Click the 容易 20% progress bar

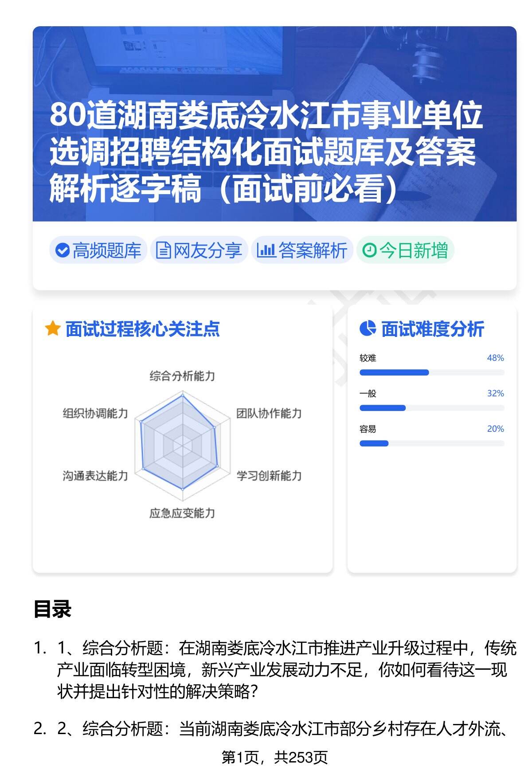click(x=431, y=443)
